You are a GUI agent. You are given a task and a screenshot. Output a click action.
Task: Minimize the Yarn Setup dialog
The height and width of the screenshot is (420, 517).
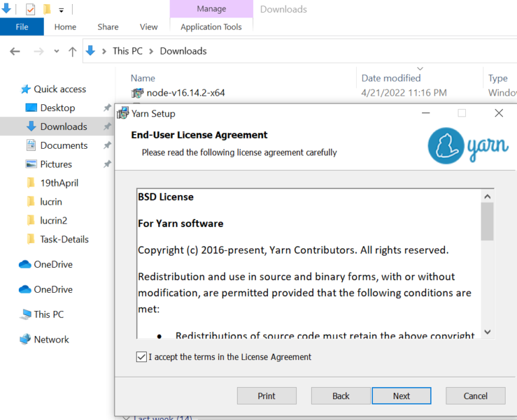(x=425, y=113)
